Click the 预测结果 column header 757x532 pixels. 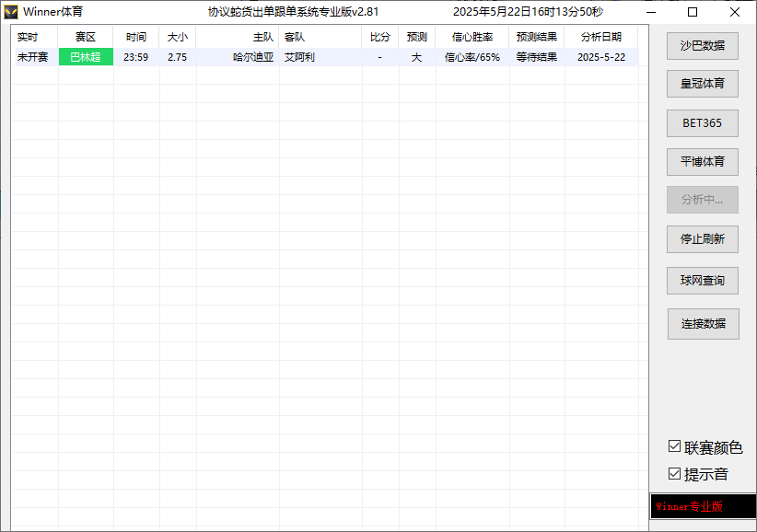[x=536, y=38]
